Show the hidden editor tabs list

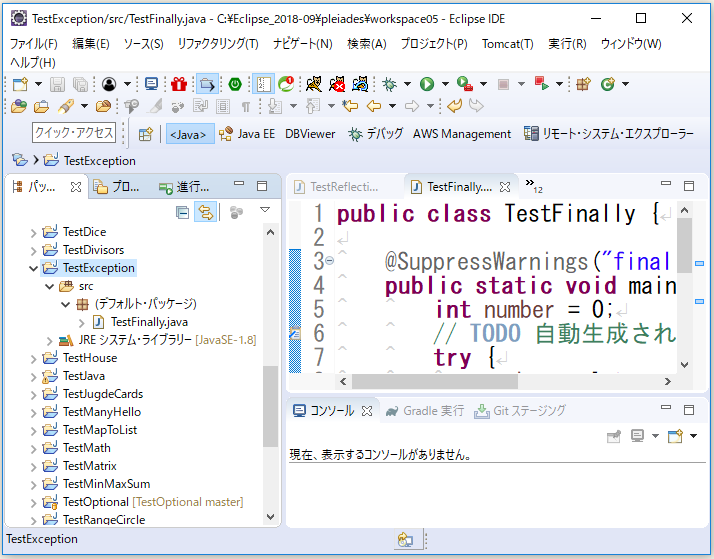pos(533,186)
